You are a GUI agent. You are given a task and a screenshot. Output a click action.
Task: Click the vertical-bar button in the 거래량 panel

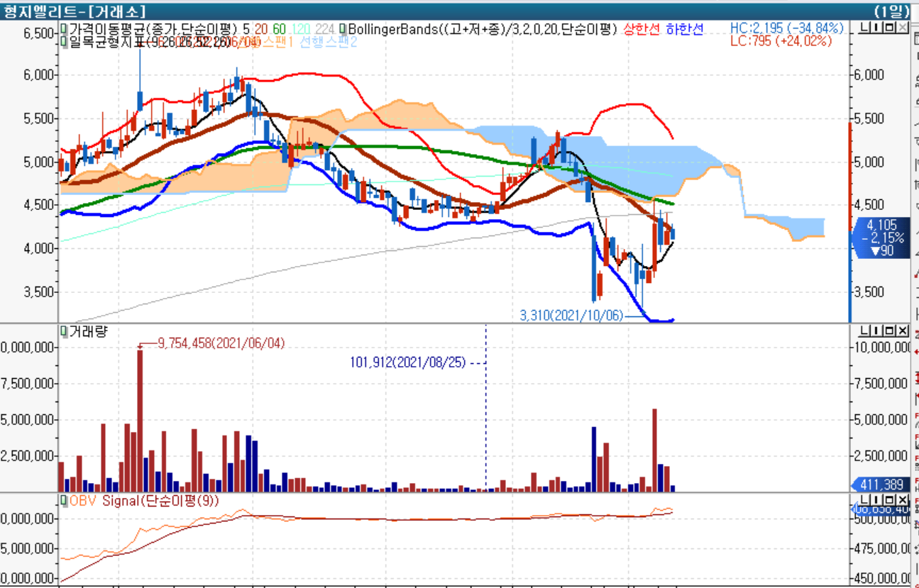876,331
